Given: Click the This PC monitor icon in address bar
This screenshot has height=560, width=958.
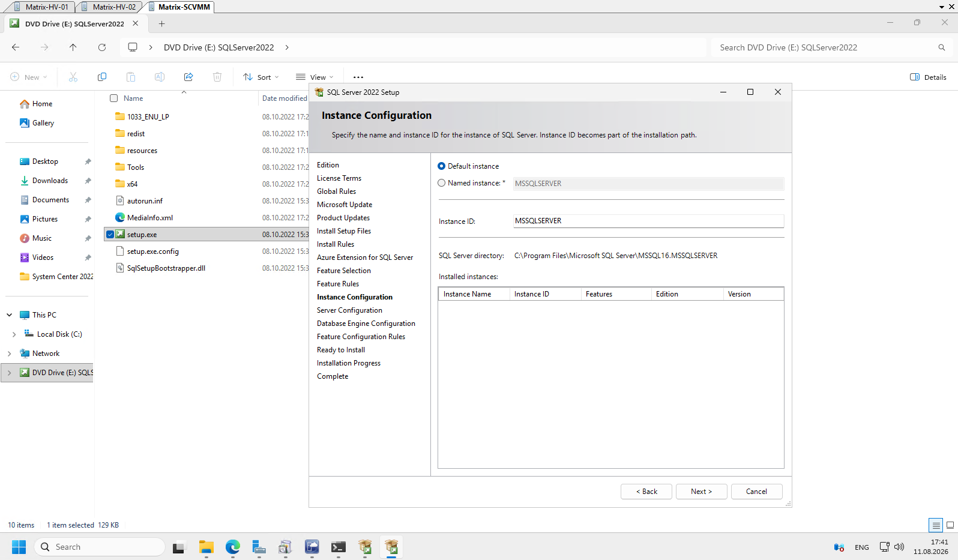Looking at the screenshot, I should (x=133, y=47).
